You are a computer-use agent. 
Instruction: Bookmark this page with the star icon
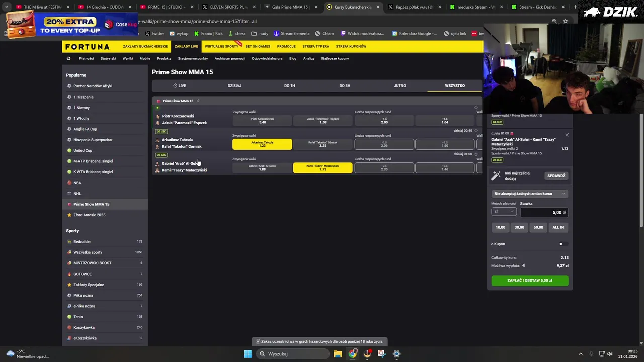[566, 21]
